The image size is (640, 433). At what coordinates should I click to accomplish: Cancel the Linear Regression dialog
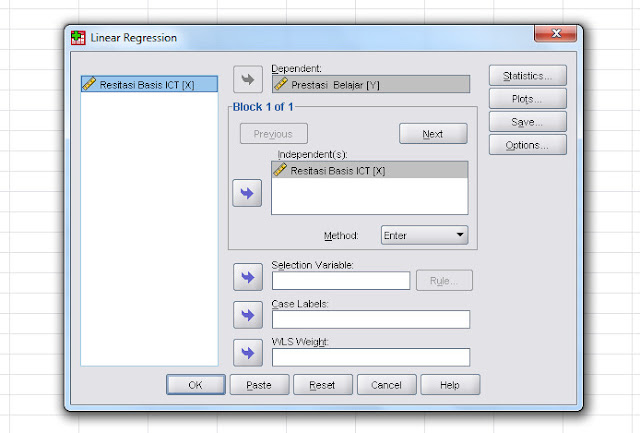click(387, 385)
